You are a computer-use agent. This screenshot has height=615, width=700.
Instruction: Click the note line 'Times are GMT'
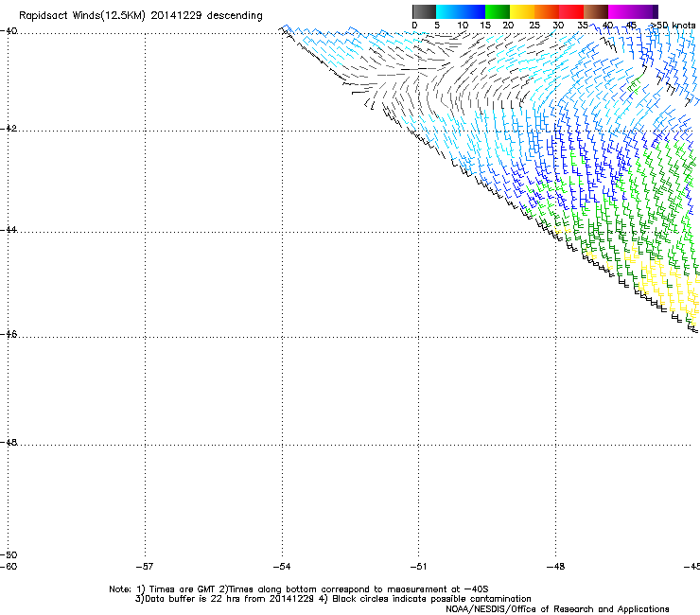point(183,589)
